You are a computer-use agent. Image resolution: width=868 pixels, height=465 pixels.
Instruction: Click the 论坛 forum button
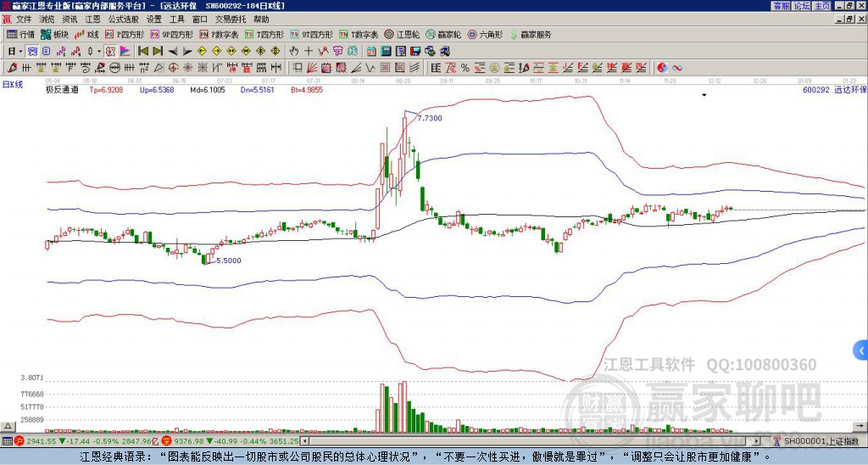(801, 6)
